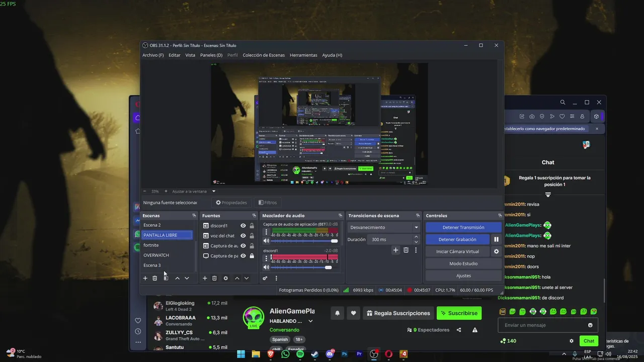Screen dimensions: 644x362
Task: Open Desvanecimiento transition dropdown
Action: pos(384,228)
